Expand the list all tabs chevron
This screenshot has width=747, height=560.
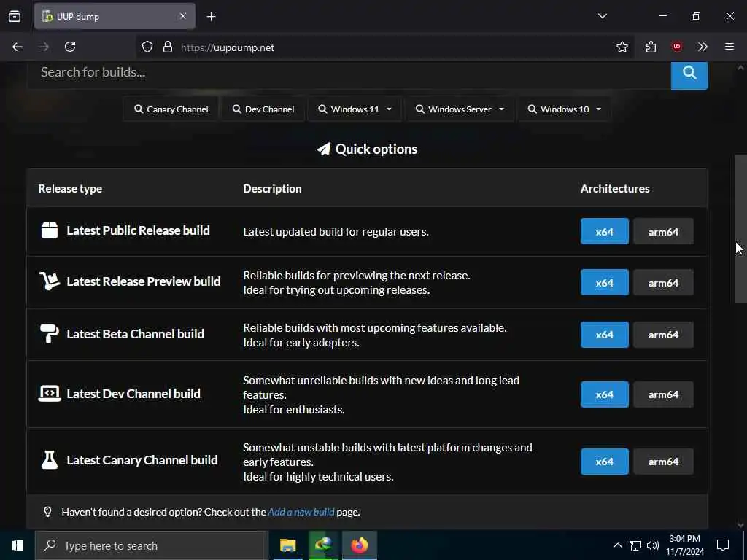click(602, 16)
